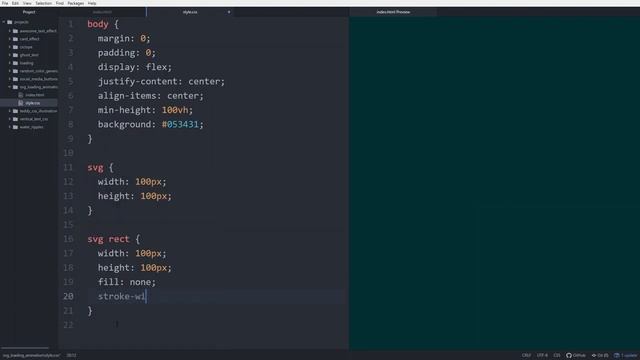
Task: Select the card_effect folder name
Action: click(x=29, y=39)
